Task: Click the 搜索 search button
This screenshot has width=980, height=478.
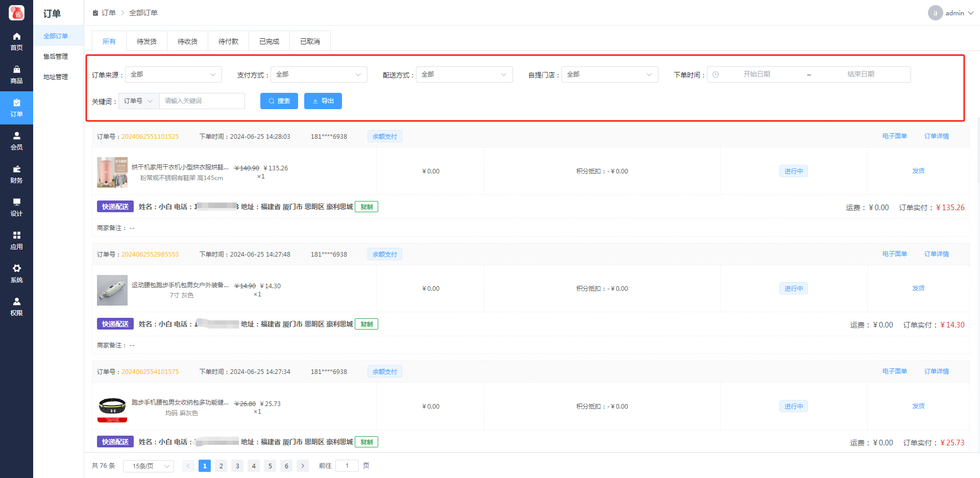Action: tap(279, 101)
